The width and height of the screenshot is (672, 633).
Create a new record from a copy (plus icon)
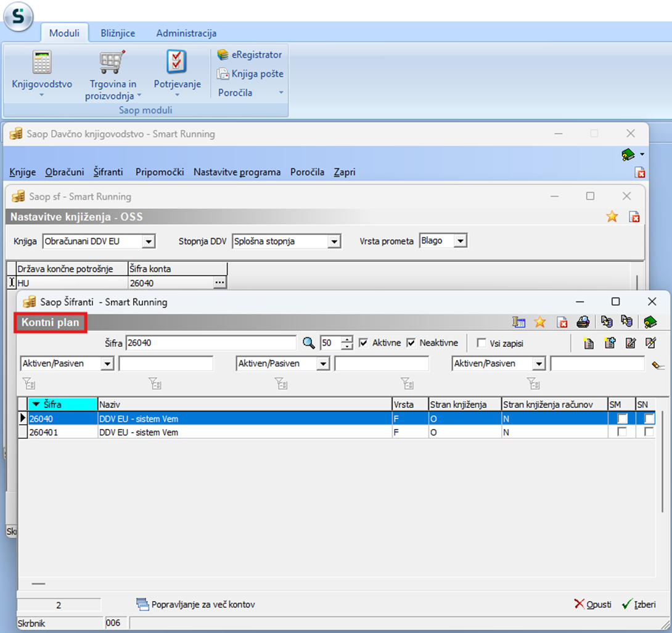pos(610,343)
